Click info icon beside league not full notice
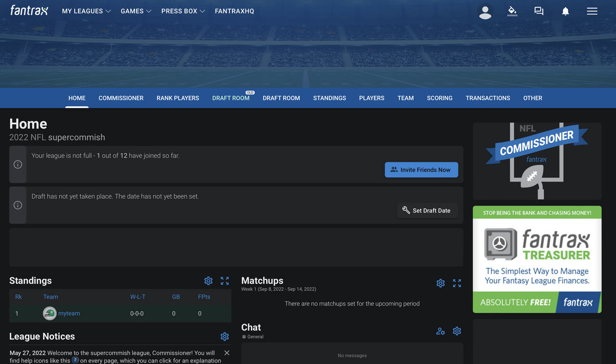Screen dimensions: 616x364 pos(18,164)
